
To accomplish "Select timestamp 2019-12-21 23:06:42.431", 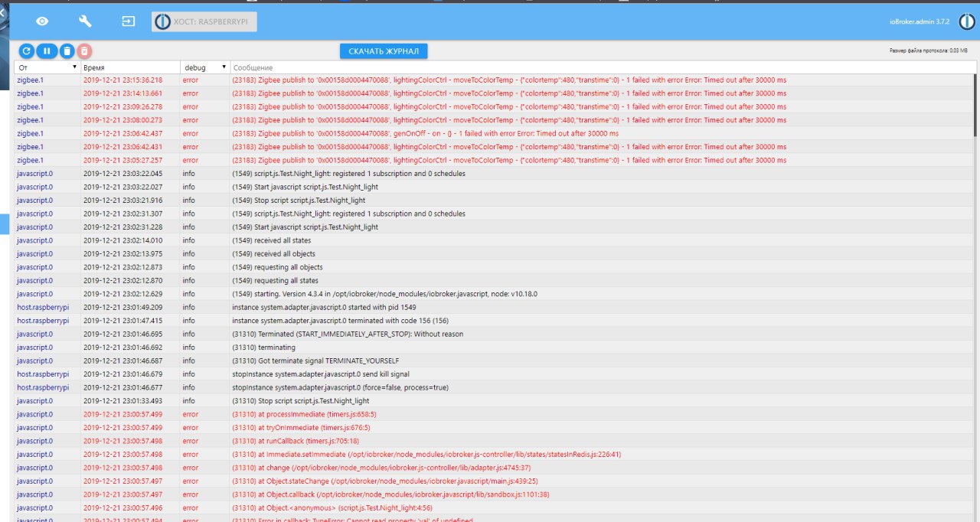I will coord(122,147).
